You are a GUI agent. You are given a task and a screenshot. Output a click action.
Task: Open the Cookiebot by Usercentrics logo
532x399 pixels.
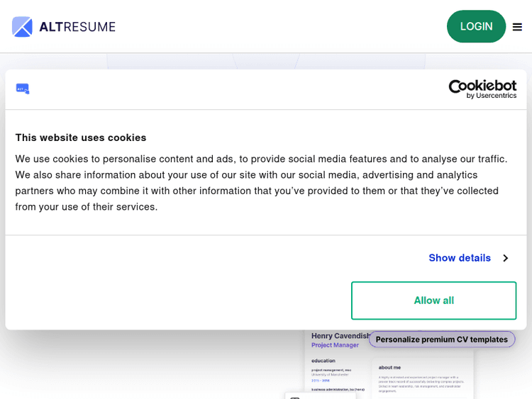pos(482,89)
